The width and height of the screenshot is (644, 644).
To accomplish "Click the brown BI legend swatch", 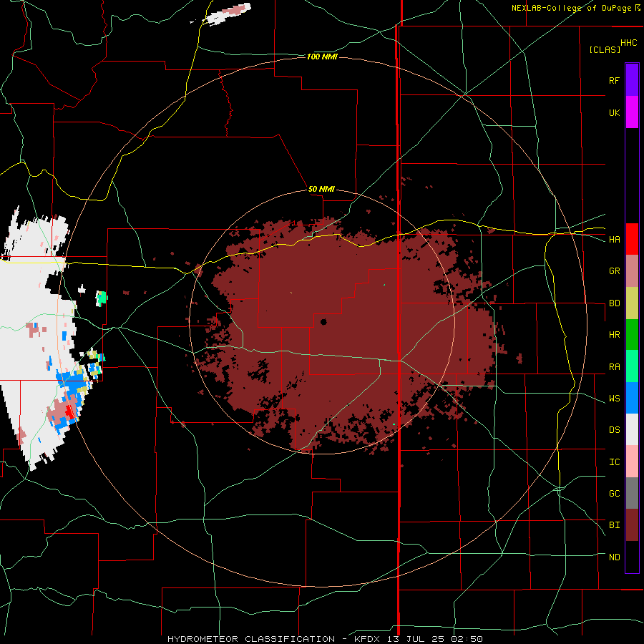I will [632, 525].
